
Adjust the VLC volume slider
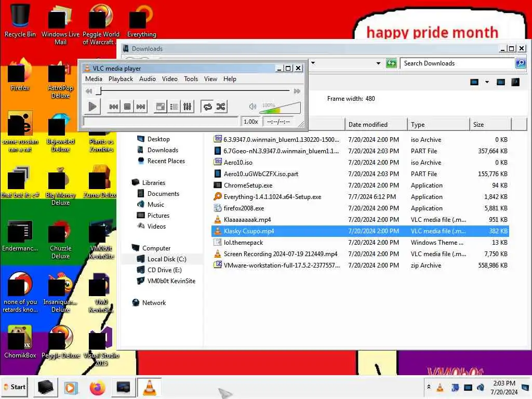coord(280,107)
